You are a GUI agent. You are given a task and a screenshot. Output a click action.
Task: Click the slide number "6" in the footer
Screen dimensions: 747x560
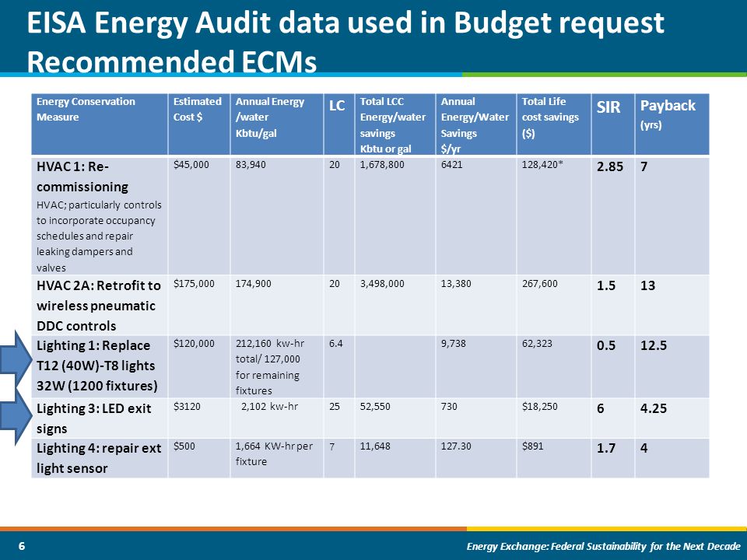22,546
